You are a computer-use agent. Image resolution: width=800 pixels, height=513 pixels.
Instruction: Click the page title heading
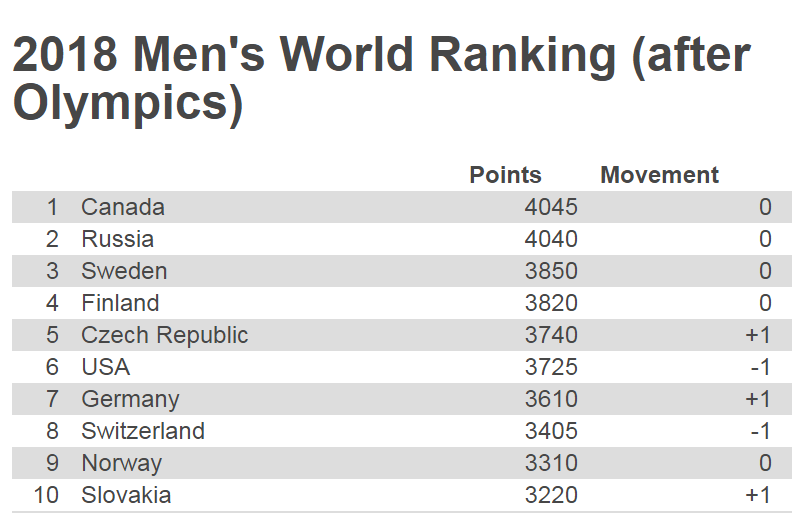[x=381, y=80]
